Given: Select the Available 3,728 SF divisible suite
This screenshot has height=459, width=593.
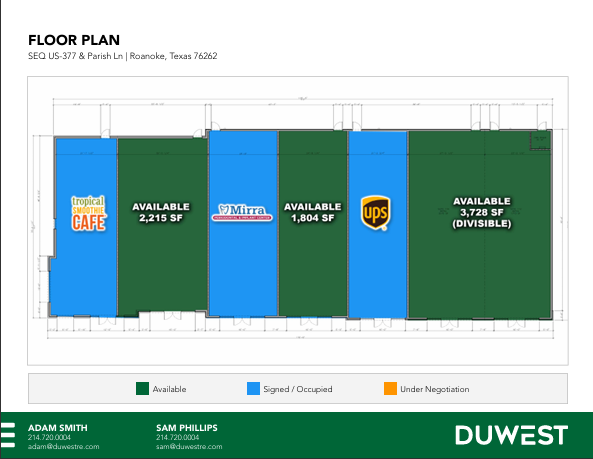Looking at the screenshot, I should [x=480, y=225].
